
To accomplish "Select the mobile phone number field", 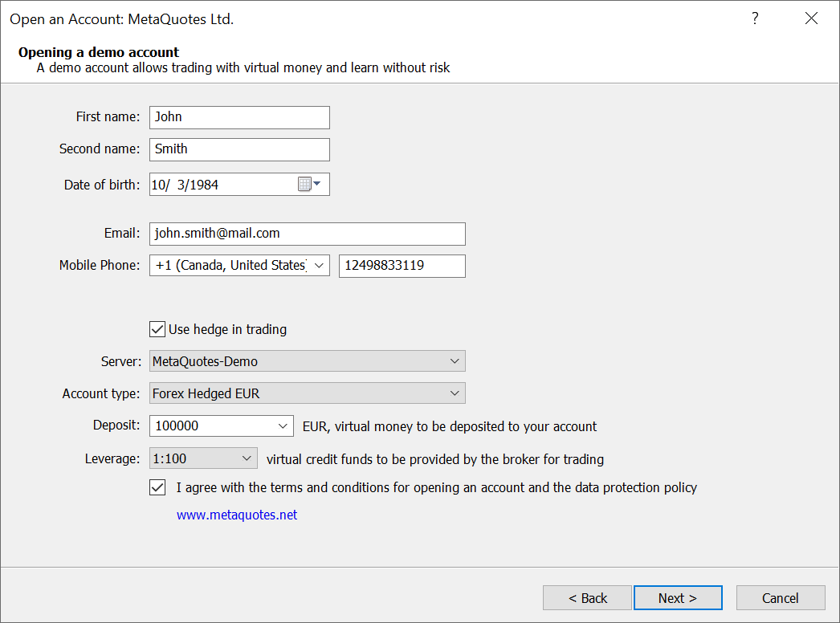I will [402, 265].
